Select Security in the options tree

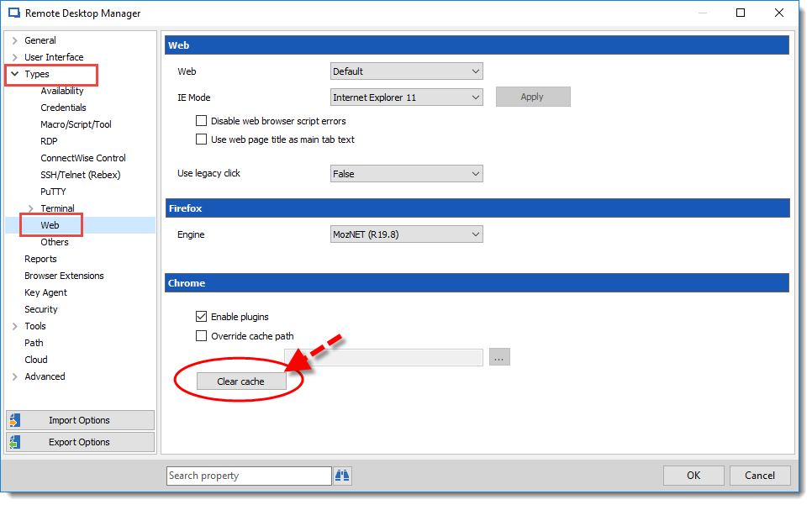(x=41, y=309)
